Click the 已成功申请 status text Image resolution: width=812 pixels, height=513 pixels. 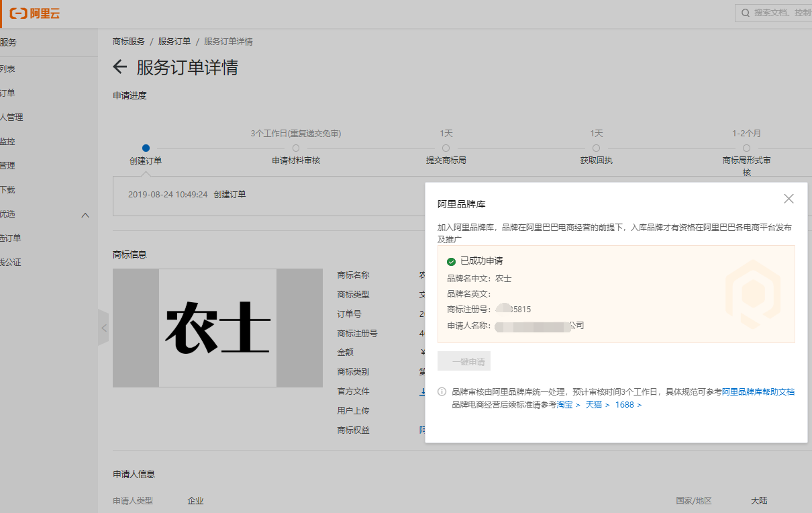pos(481,261)
